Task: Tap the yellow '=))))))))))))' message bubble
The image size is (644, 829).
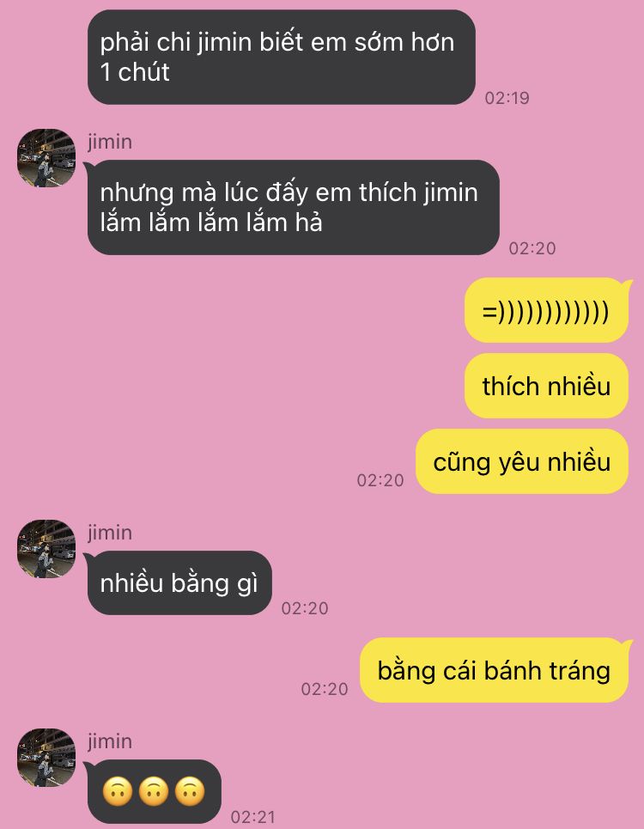Action: pyautogui.click(x=547, y=310)
